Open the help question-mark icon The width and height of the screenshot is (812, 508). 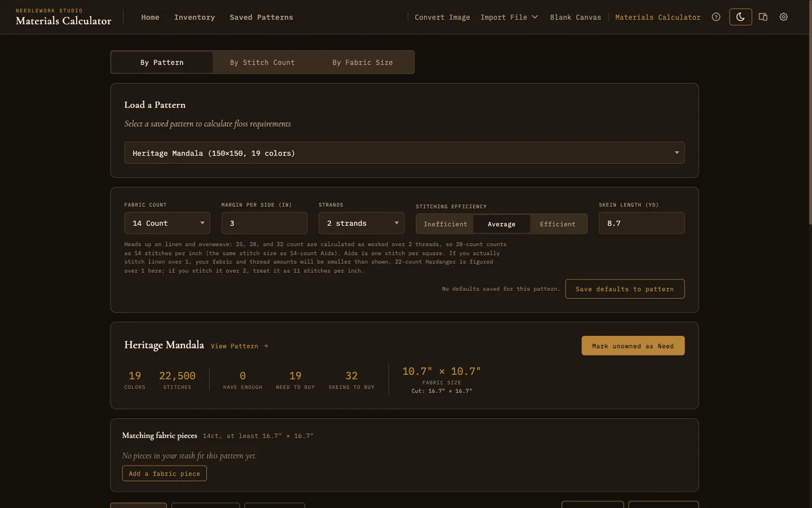[716, 17]
